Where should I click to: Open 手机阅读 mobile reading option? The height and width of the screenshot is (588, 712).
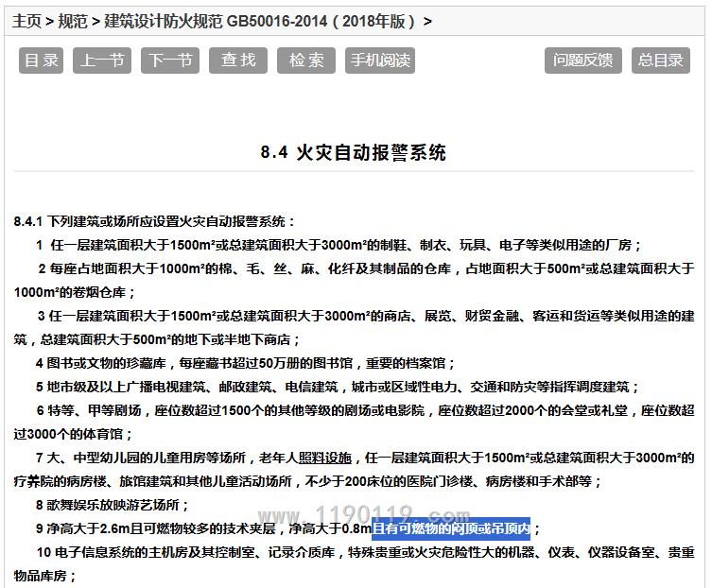380,61
